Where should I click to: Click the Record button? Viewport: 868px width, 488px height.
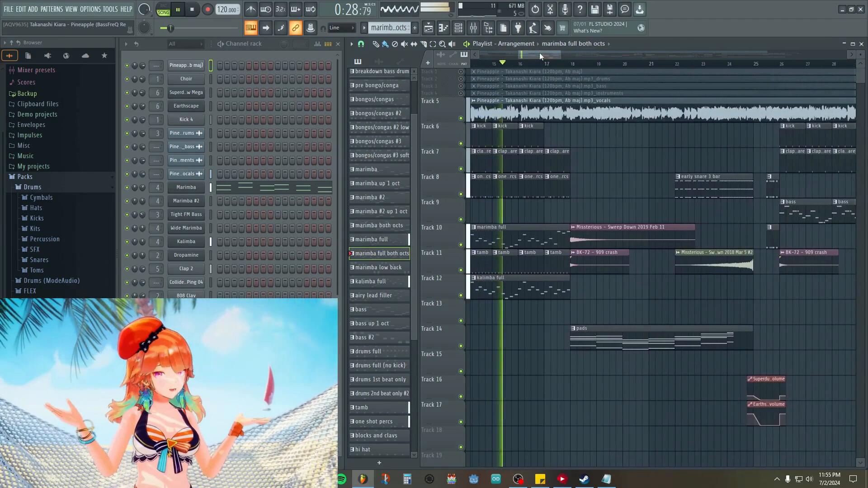(x=208, y=9)
